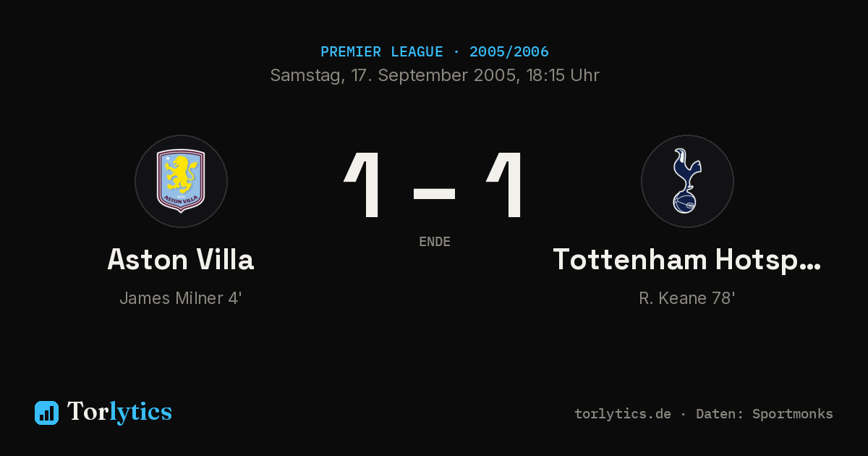Click the circular frame around Villa crest
Image resolution: width=868 pixels, height=456 pixels.
tap(181, 181)
